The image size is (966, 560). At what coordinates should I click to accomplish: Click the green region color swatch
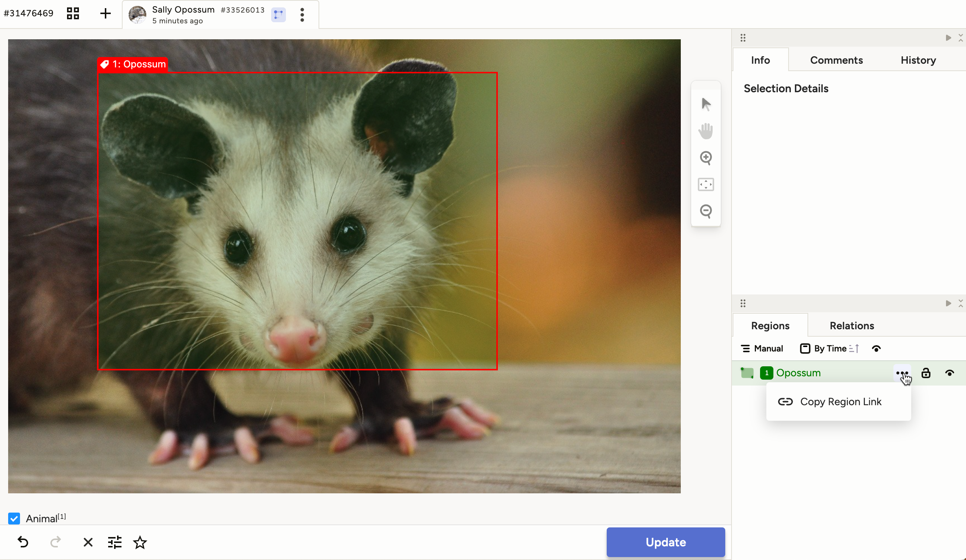747,373
